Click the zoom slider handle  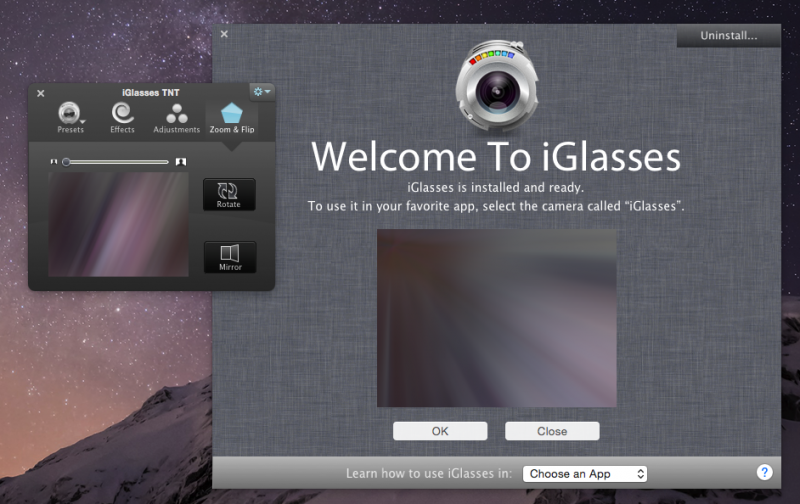(x=66, y=161)
